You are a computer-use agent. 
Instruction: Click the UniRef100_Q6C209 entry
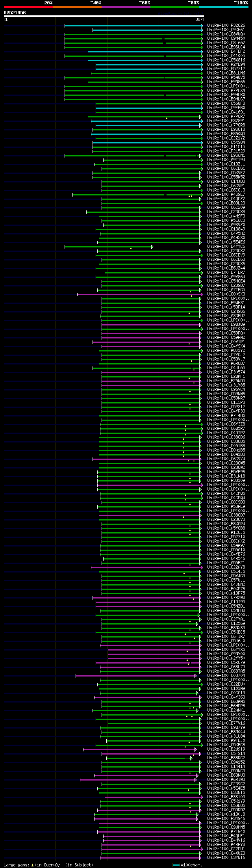(x=226, y=208)
